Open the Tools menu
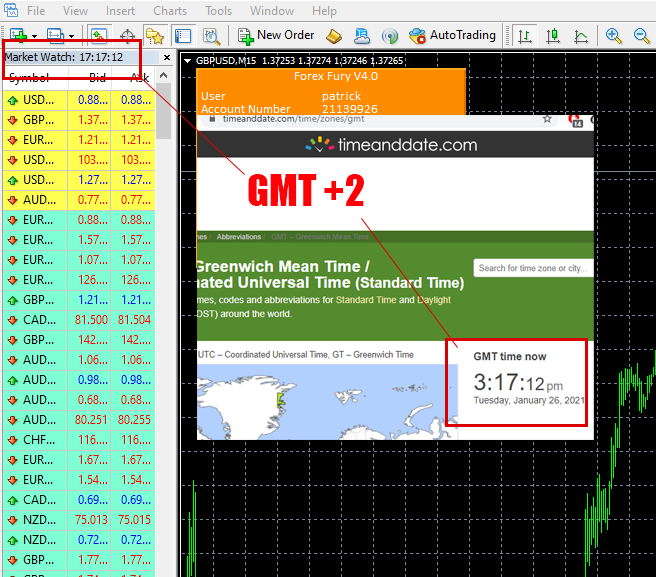656x577 pixels. (x=218, y=10)
